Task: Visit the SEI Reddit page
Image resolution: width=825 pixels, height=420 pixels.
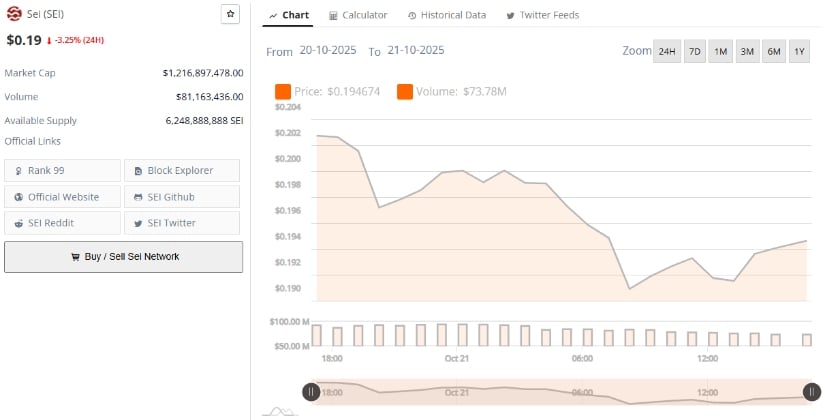Action: pos(62,222)
